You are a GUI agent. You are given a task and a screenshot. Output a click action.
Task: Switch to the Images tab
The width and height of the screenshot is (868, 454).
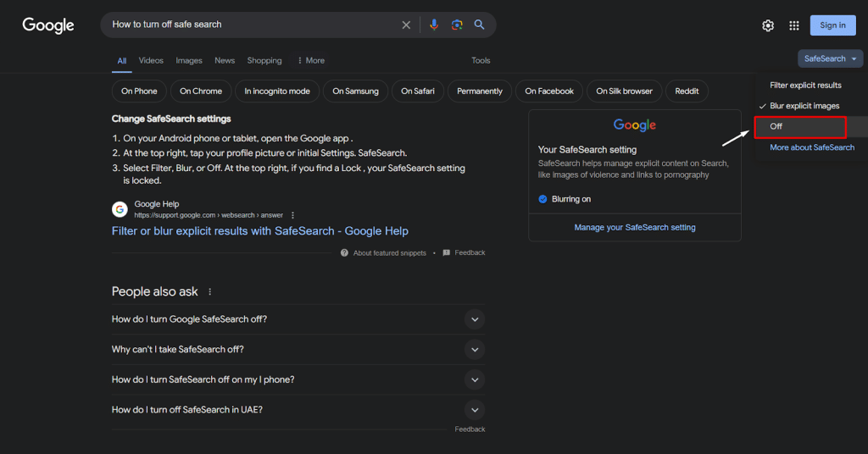point(189,60)
